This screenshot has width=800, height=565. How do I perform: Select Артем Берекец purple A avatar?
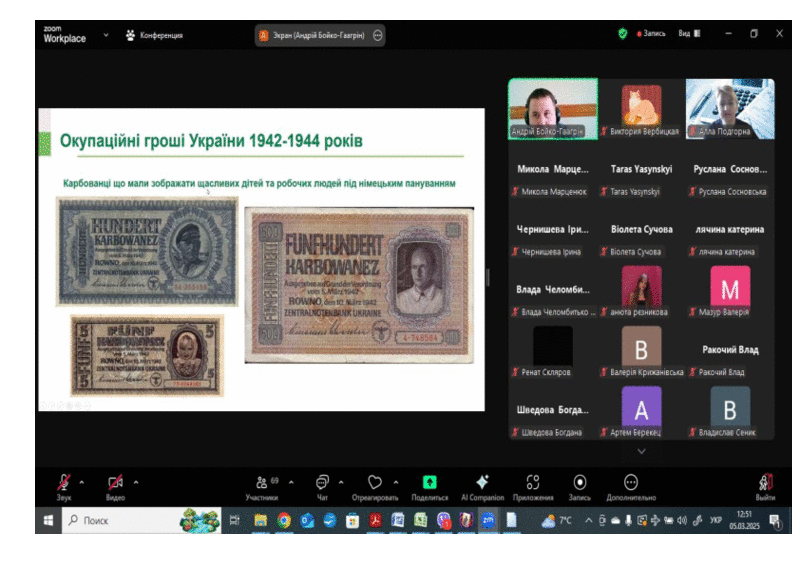click(x=641, y=406)
